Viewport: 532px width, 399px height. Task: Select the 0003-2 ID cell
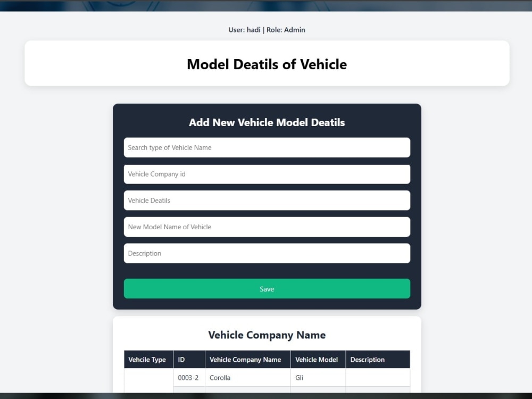click(x=189, y=378)
